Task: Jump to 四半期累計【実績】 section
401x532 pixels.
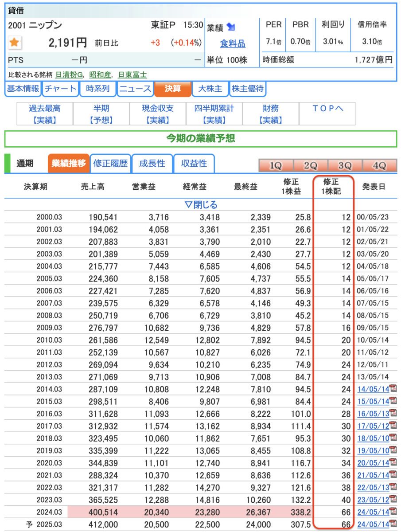Action: [214, 114]
